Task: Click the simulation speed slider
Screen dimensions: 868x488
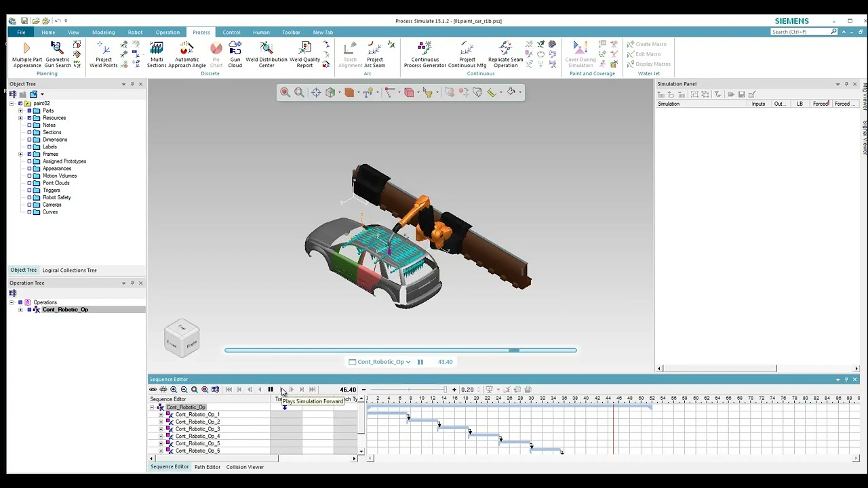Action: 408,390
